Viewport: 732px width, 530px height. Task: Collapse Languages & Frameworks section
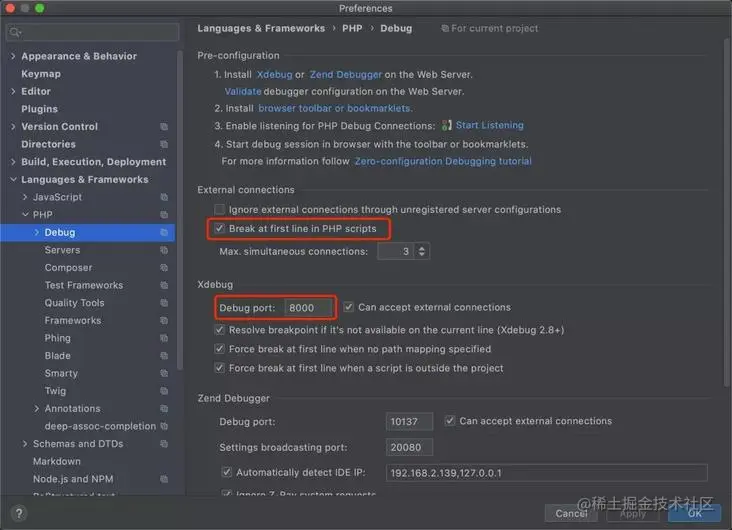(13, 179)
